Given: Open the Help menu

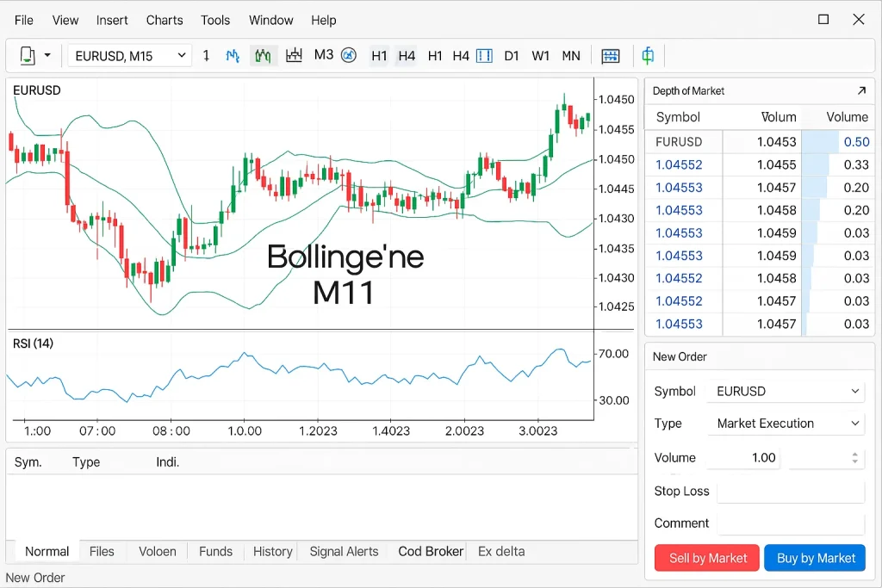Looking at the screenshot, I should click(324, 21).
